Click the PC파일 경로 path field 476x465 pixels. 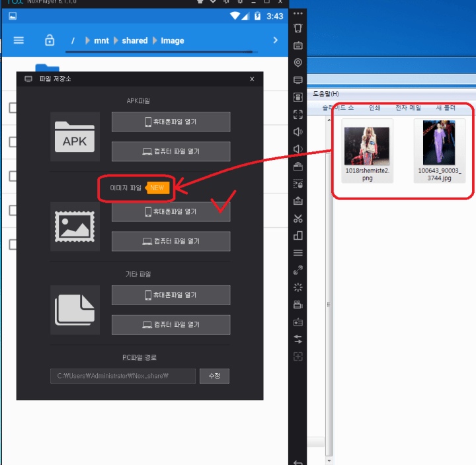pos(122,376)
